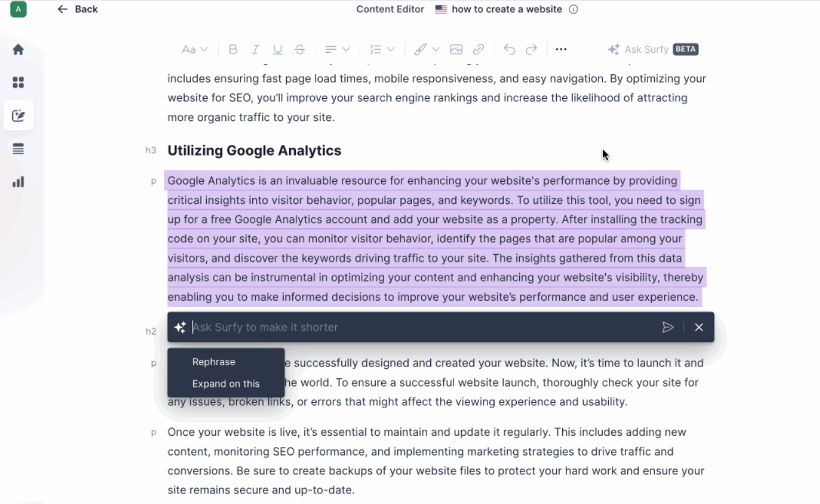This screenshot has height=504, width=820.
Task: Click the Bold formatting icon
Action: [233, 50]
